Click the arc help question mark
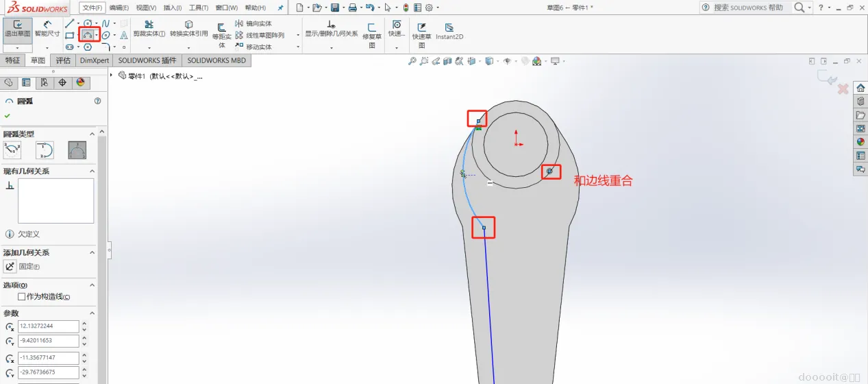Image resolution: width=868 pixels, height=384 pixels. pos(97,101)
